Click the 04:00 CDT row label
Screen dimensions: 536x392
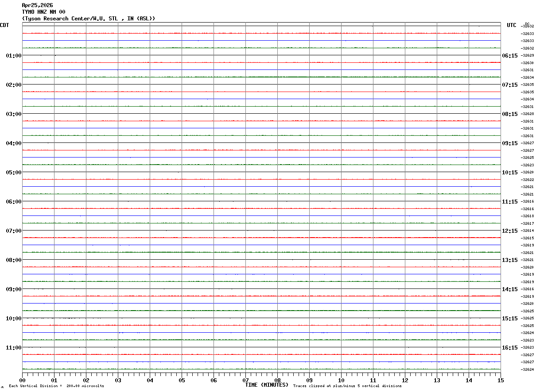tap(13, 143)
